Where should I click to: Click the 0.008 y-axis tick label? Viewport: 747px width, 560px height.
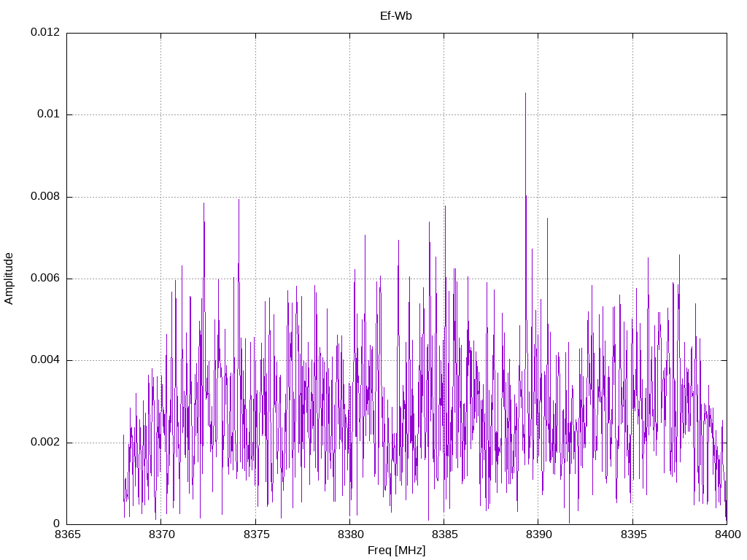(45, 197)
